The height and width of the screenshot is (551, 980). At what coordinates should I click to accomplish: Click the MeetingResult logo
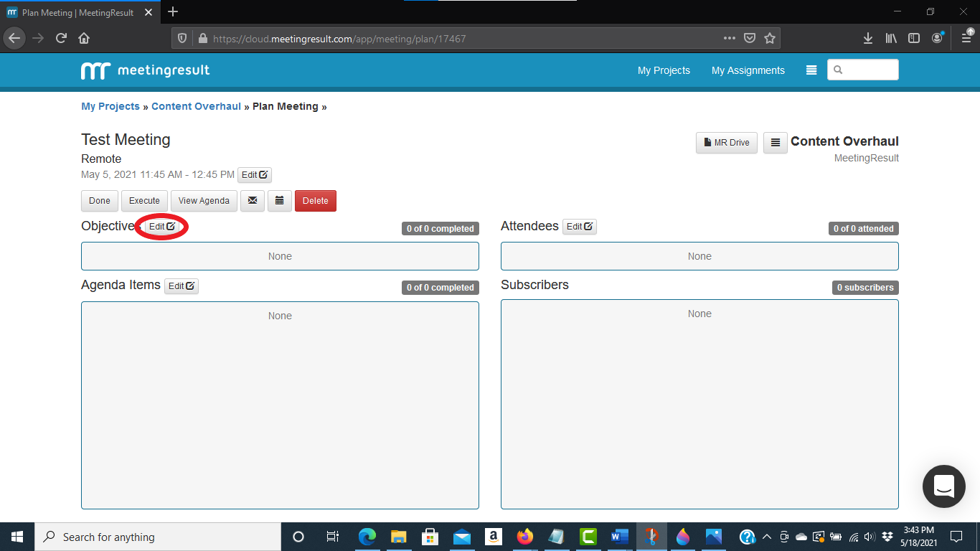(146, 70)
